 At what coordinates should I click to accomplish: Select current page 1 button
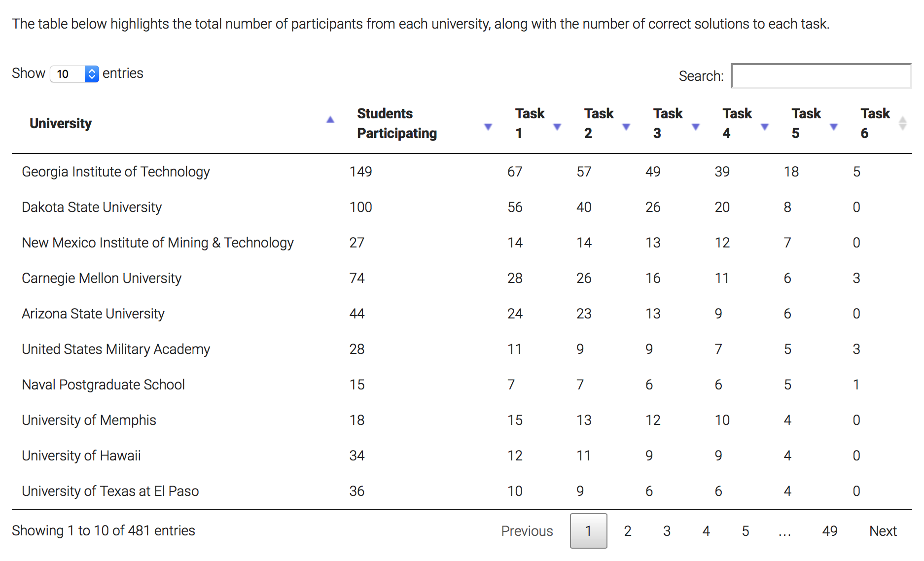coord(588,531)
